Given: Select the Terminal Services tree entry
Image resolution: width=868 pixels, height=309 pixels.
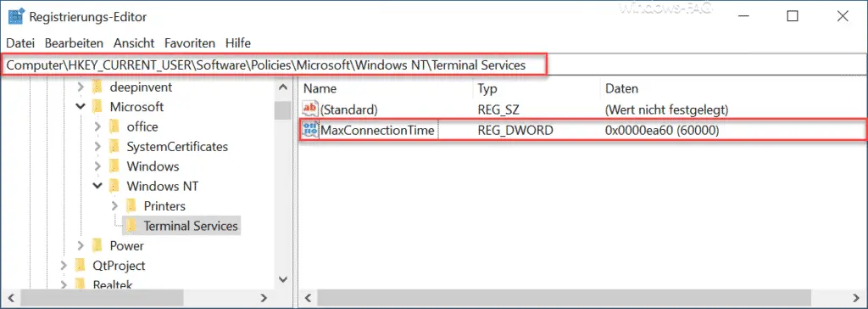Looking at the screenshot, I should click(191, 226).
